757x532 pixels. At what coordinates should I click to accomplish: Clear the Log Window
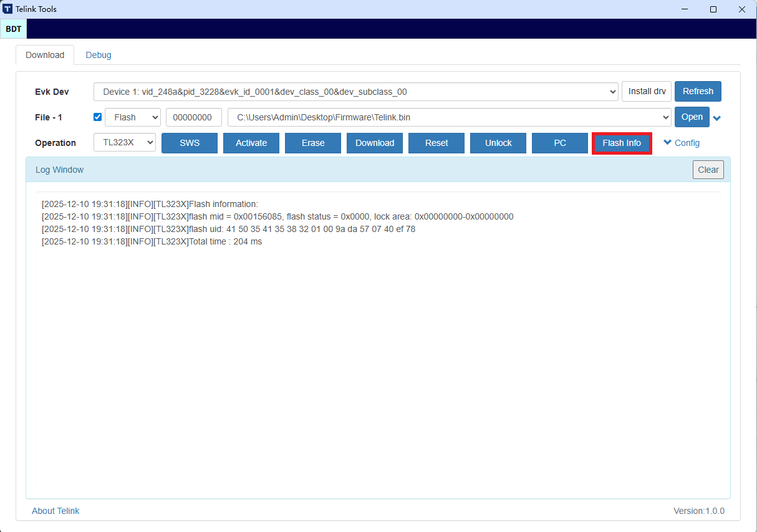(x=708, y=170)
